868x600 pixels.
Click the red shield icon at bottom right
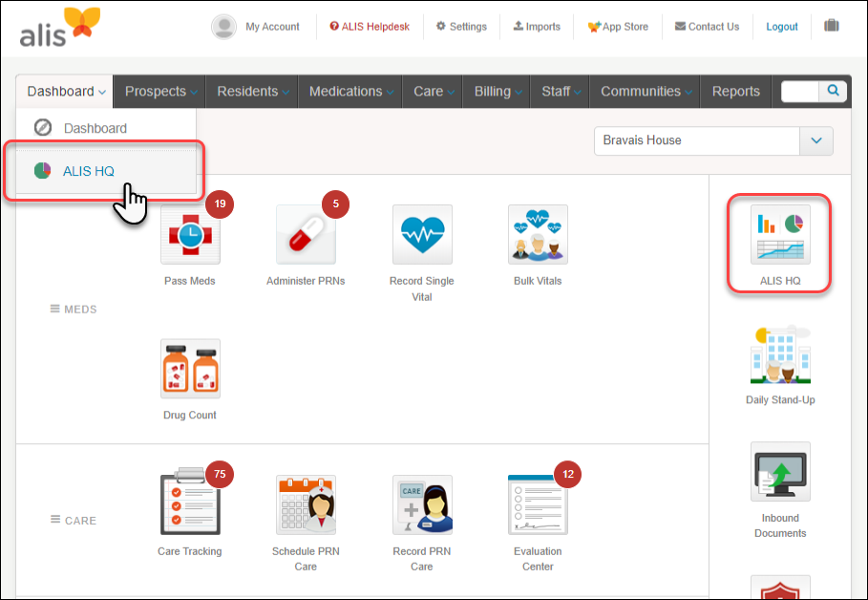click(x=780, y=589)
